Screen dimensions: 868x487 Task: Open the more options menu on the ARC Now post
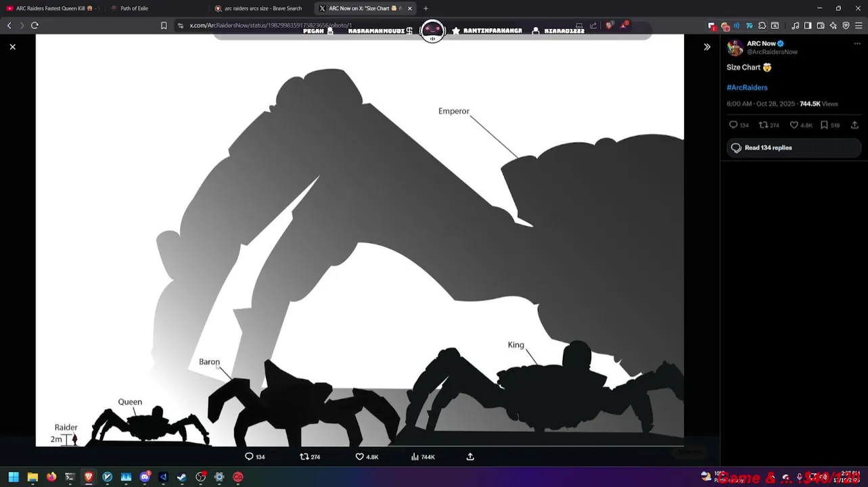pos(857,43)
